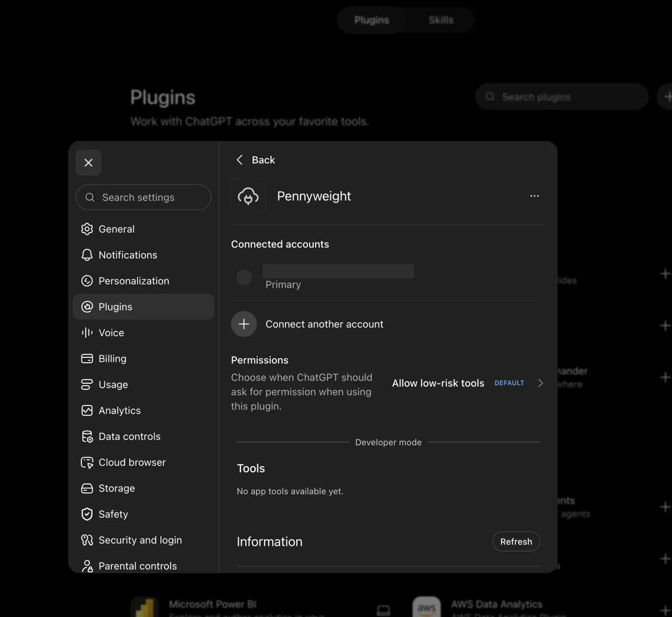Screen dimensions: 672x617
Task: Open Security and login settings
Action: point(143,540)
